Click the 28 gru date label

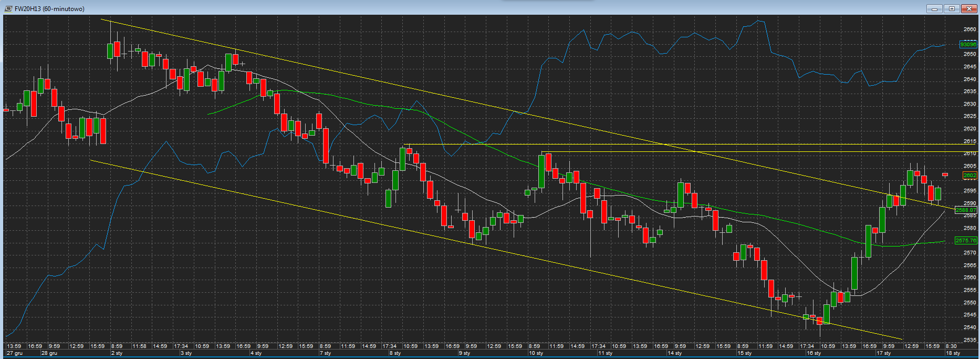click(49, 353)
